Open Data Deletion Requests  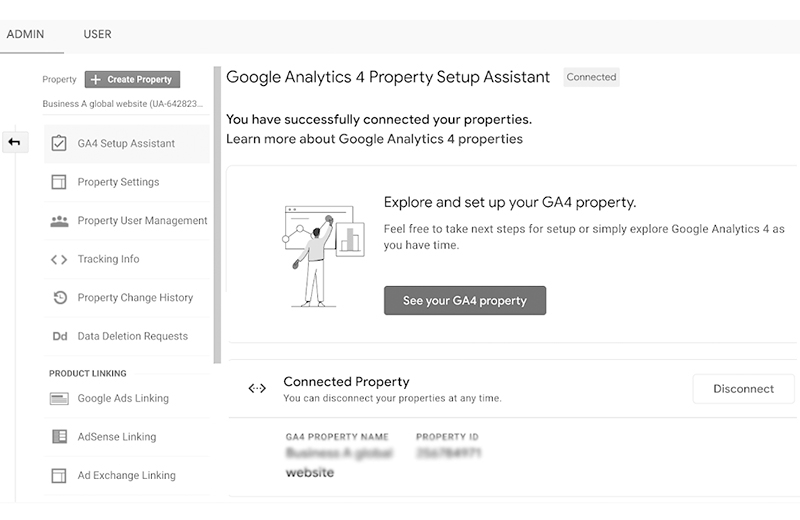127,336
